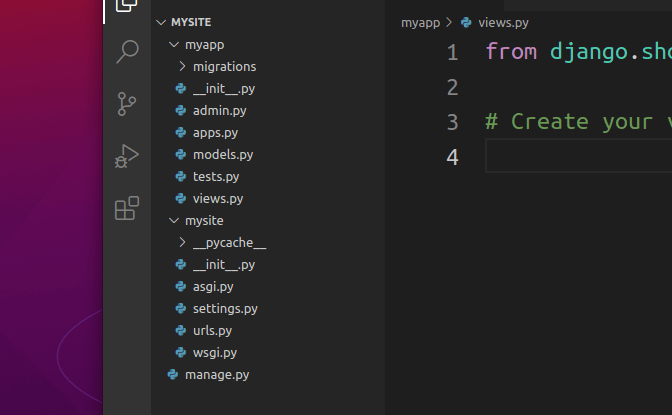672x415 pixels.
Task: Click views.py in the editor breadcrumb
Action: pyautogui.click(x=503, y=23)
